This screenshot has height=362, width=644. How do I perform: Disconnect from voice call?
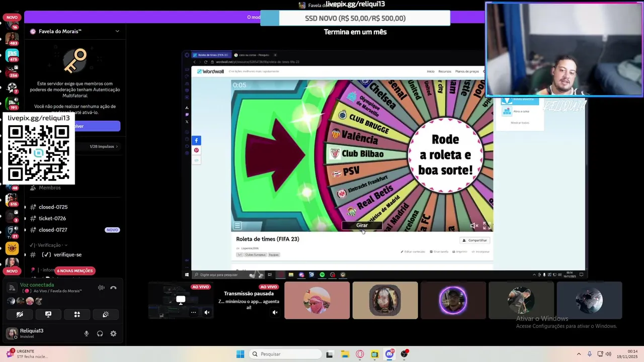[113, 288]
